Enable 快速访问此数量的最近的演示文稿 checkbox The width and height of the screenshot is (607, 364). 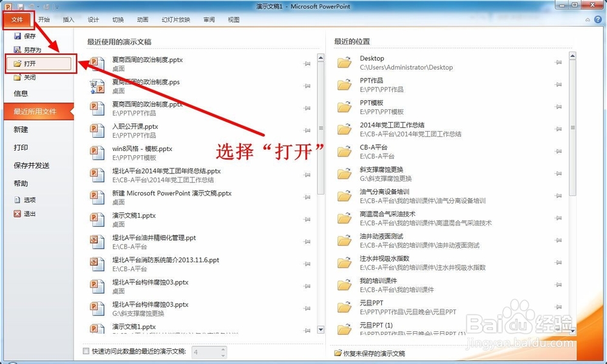(x=86, y=351)
